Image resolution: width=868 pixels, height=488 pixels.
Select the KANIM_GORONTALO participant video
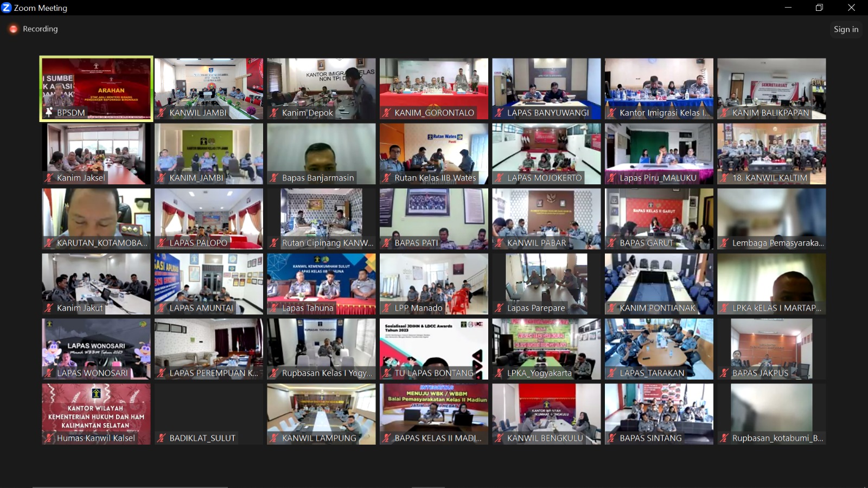pos(433,87)
